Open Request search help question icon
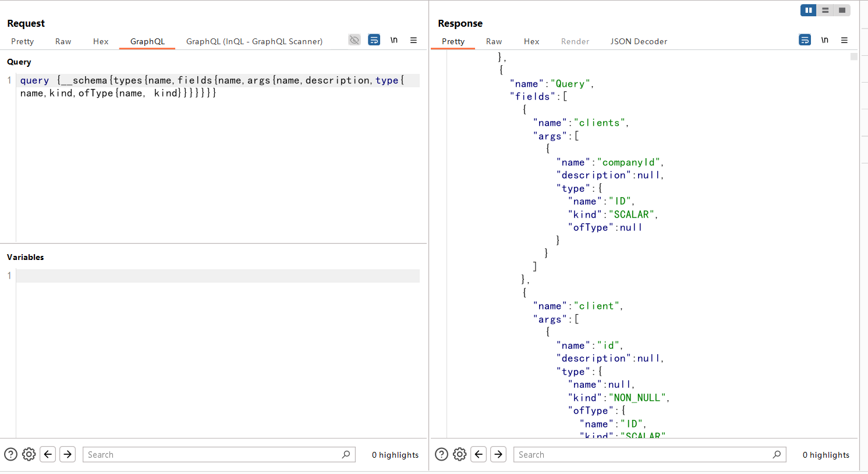The height and width of the screenshot is (474, 868). [10, 454]
